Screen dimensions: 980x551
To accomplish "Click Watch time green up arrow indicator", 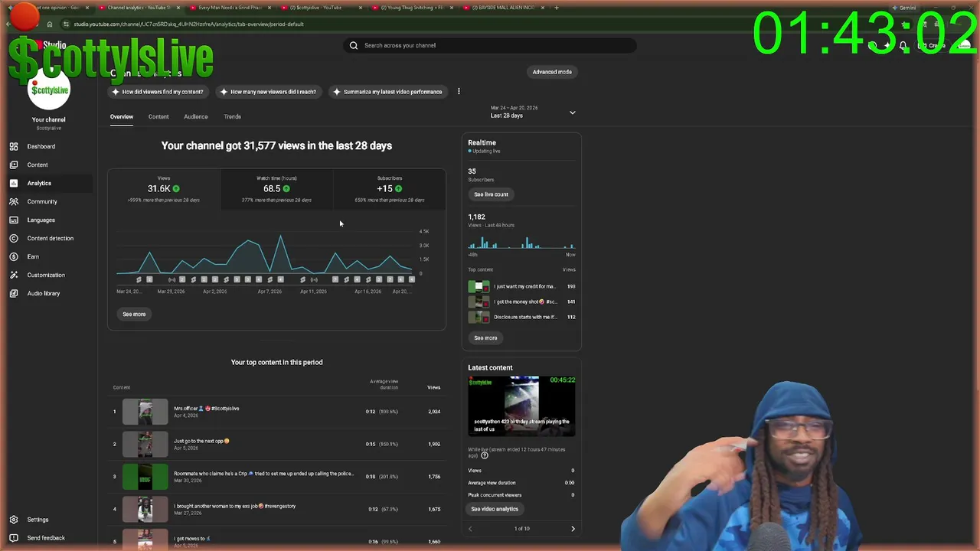I will pos(286,188).
